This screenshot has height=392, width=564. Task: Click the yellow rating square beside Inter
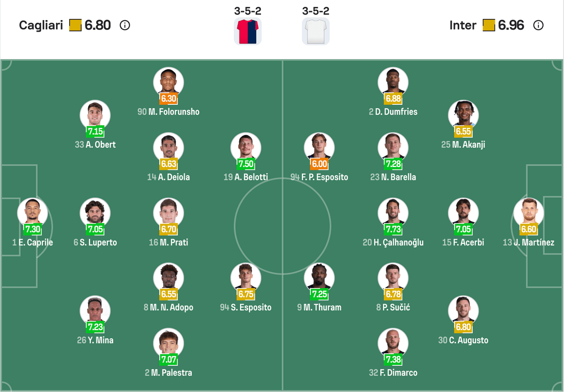tap(489, 25)
